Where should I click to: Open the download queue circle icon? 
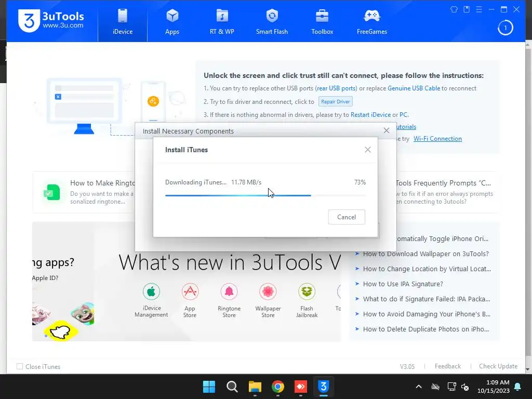click(x=505, y=28)
